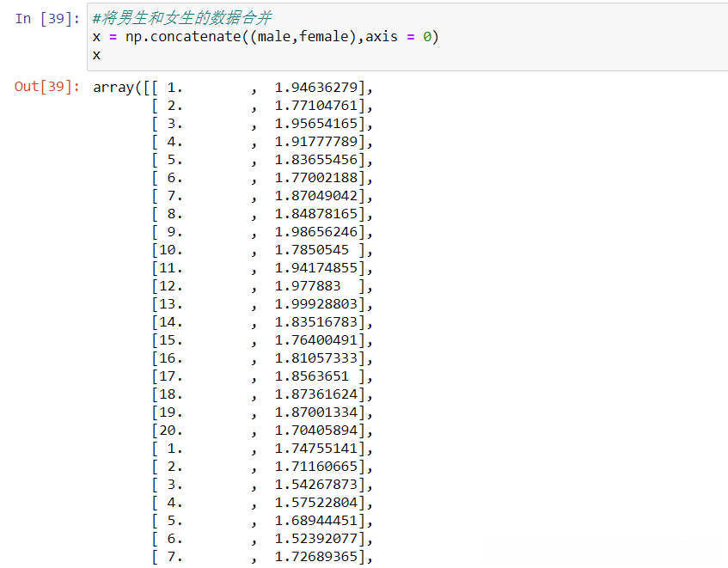The height and width of the screenshot is (568, 728).
Task: Click the value 1.77104761
Action: [x=316, y=106]
